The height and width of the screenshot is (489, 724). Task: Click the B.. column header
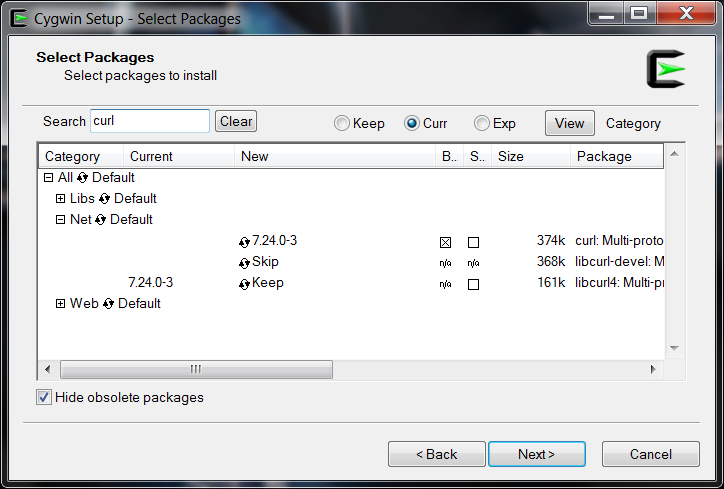pyautogui.click(x=449, y=157)
